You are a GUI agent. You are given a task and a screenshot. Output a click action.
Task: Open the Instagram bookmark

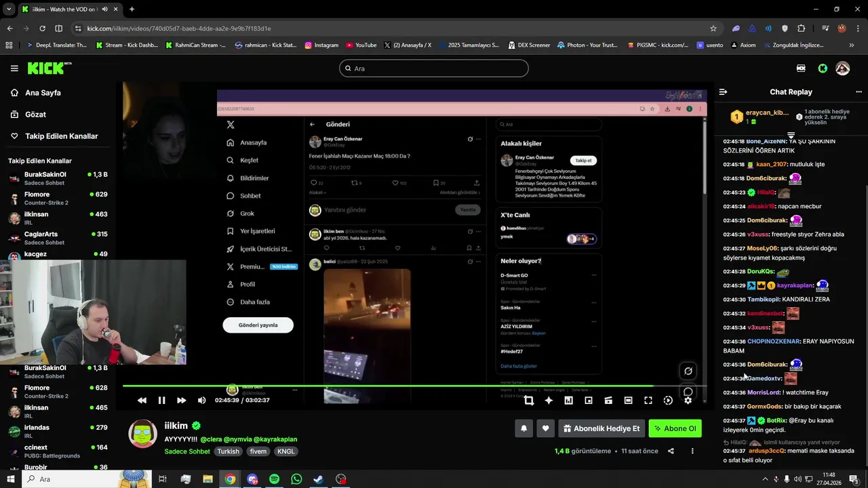[x=321, y=45]
